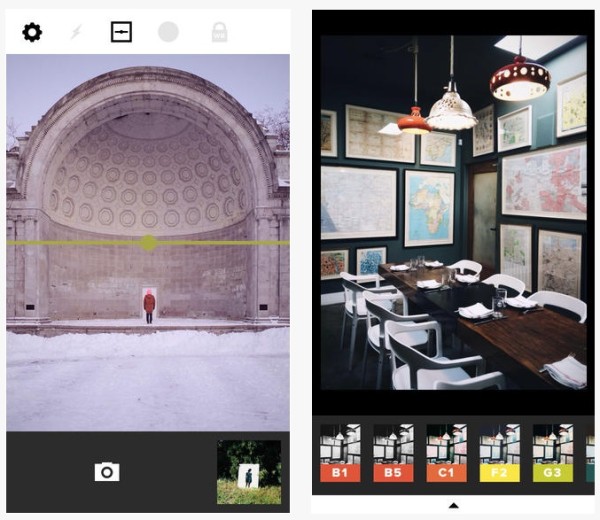This screenshot has height=520, width=600.
Task: Apply the B5 filter preset
Action: (x=393, y=453)
